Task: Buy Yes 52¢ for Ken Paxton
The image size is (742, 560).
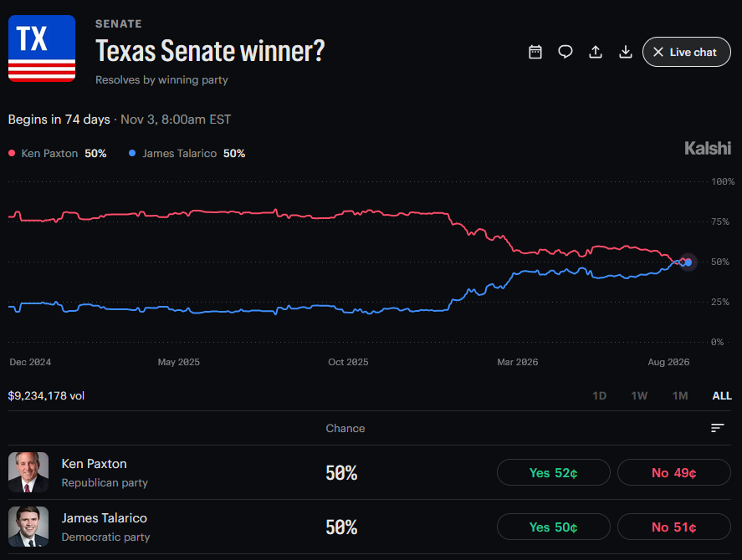Action: pos(553,472)
